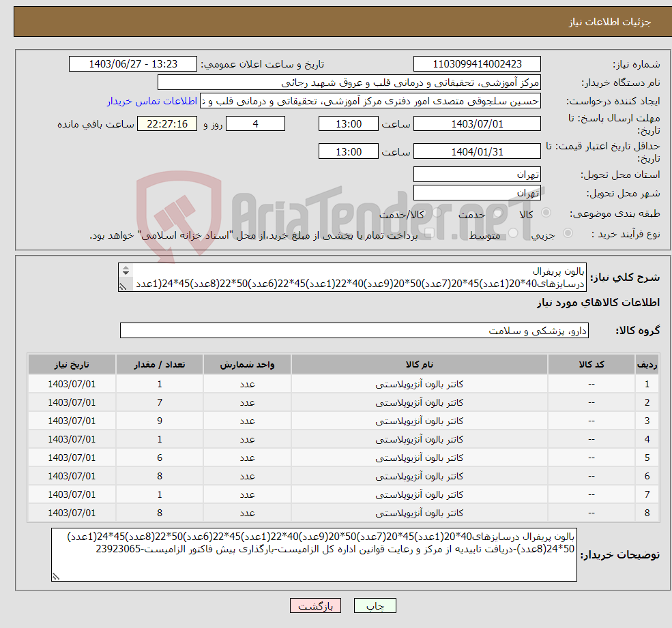This screenshot has height=628, width=672.
Task: Select the کالا radio button
Action: [x=546, y=213]
